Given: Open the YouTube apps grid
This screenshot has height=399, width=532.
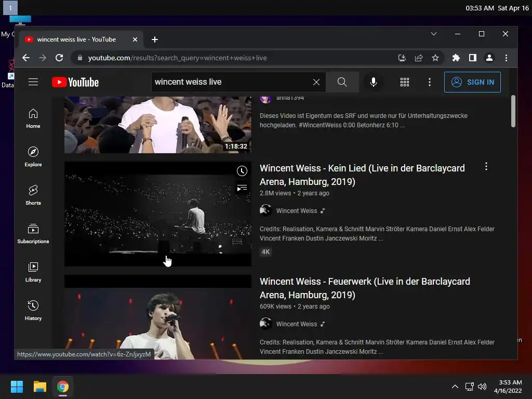Looking at the screenshot, I should [404, 82].
